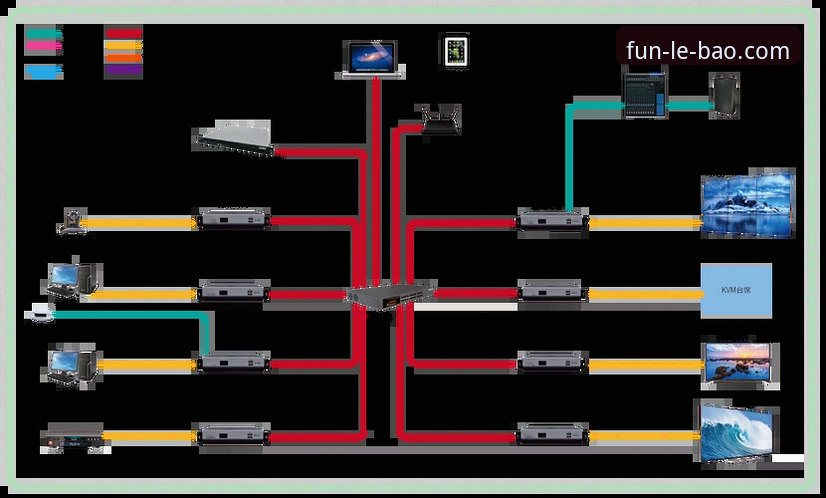
Task: Click the black media player box
Action: 73,437
